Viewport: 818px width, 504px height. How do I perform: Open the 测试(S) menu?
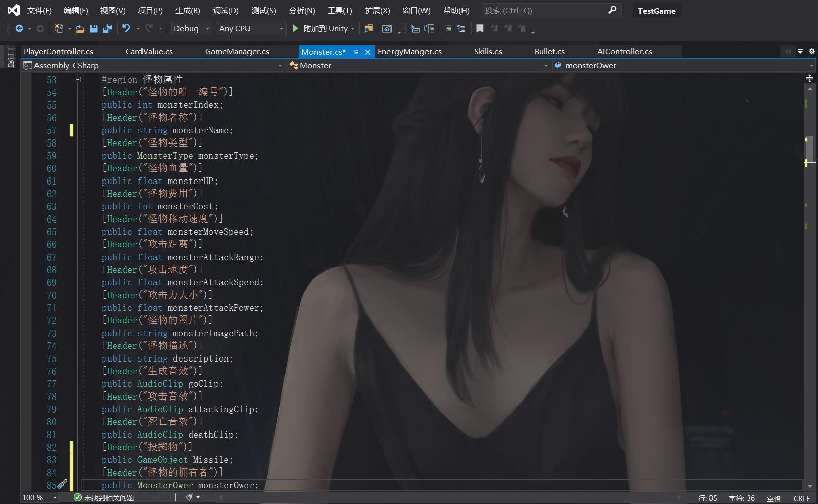click(264, 10)
